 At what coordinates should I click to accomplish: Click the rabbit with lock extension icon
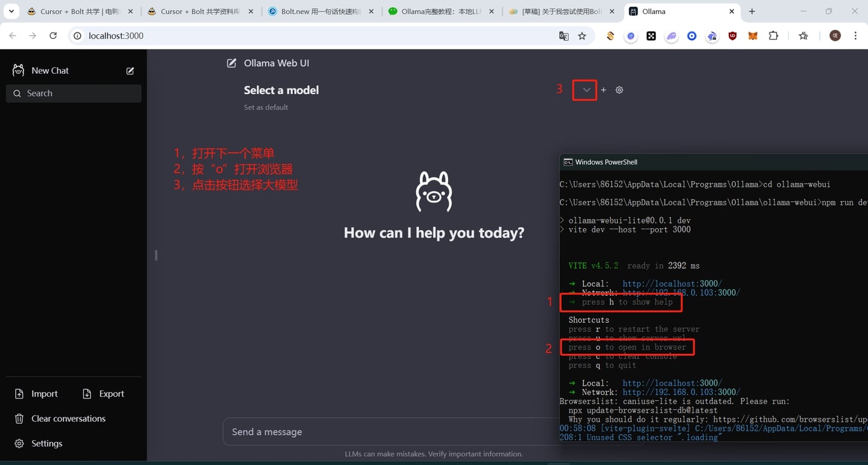click(712, 36)
